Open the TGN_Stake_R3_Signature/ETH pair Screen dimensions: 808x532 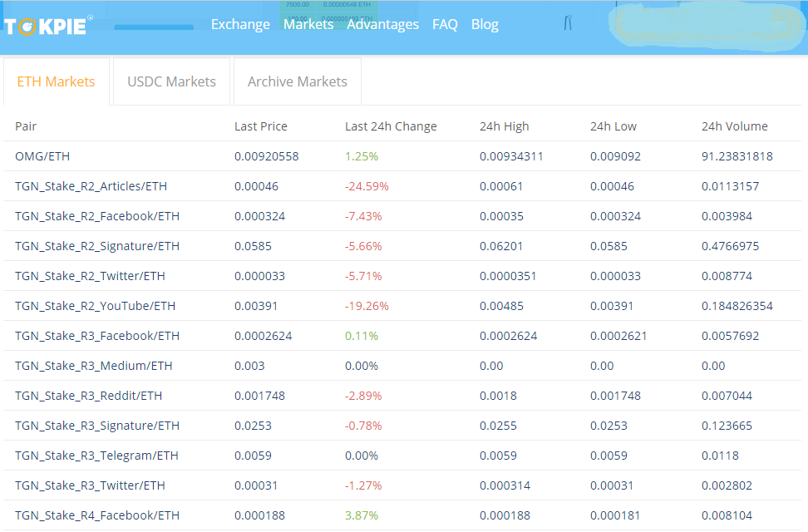(x=97, y=426)
